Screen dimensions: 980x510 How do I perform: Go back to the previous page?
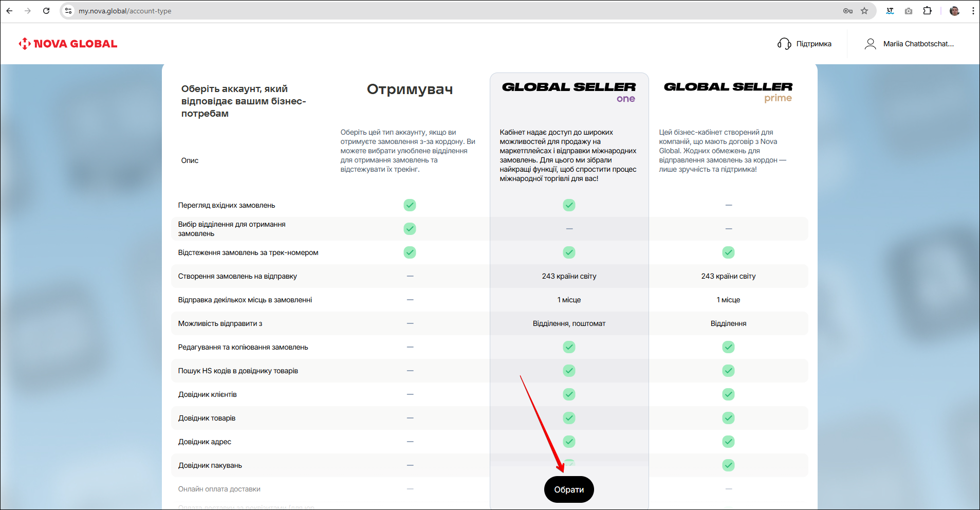(x=9, y=11)
